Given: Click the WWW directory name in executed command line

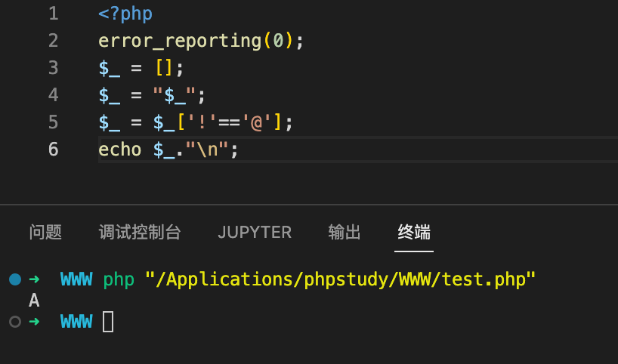Looking at the screenshot, I should [x=76, y=279].
